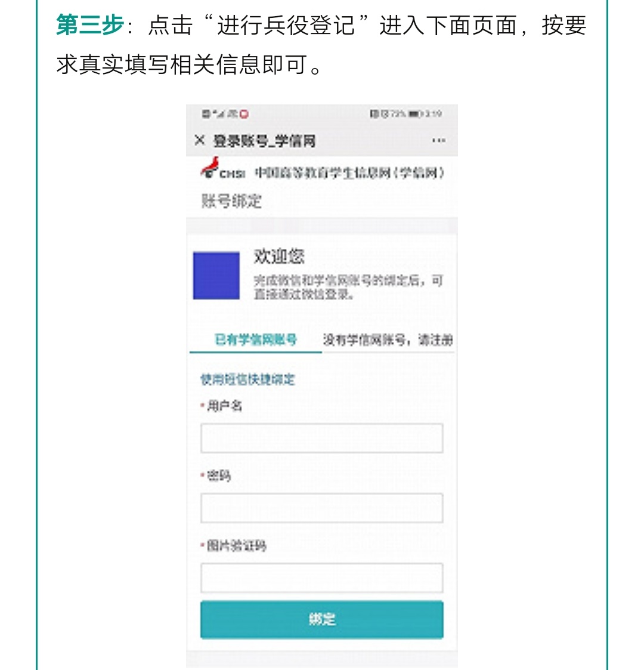Screen dimensions: 644x670
Task: Click the 欢迎您 greeting text
Action: [x=279, y=257]
